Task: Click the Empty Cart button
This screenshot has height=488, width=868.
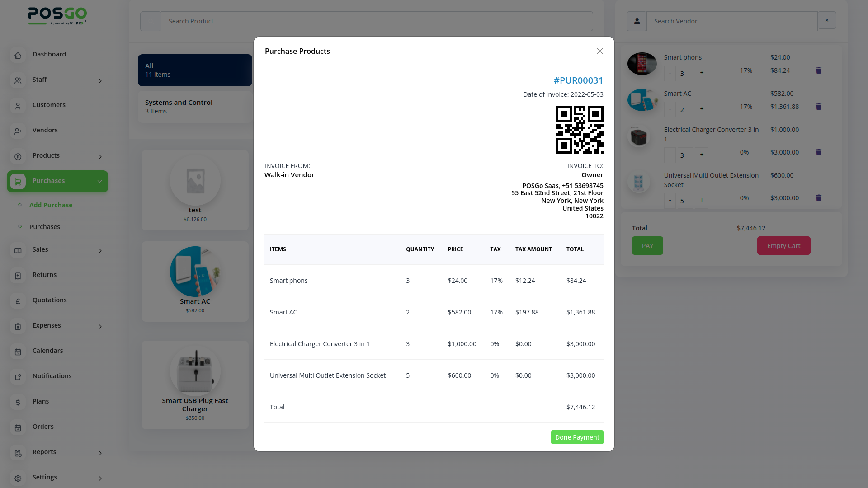Action: click(x=783, y=246)
